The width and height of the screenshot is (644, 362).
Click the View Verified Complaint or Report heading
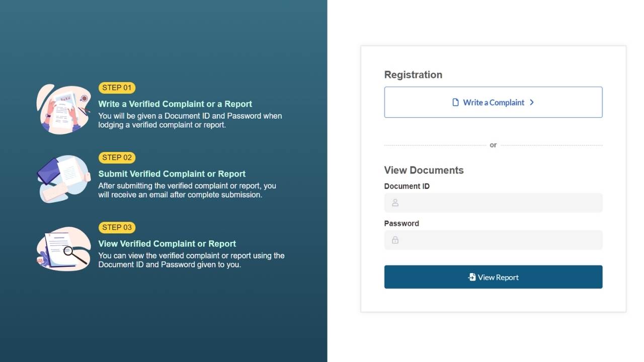click(167, 244)
